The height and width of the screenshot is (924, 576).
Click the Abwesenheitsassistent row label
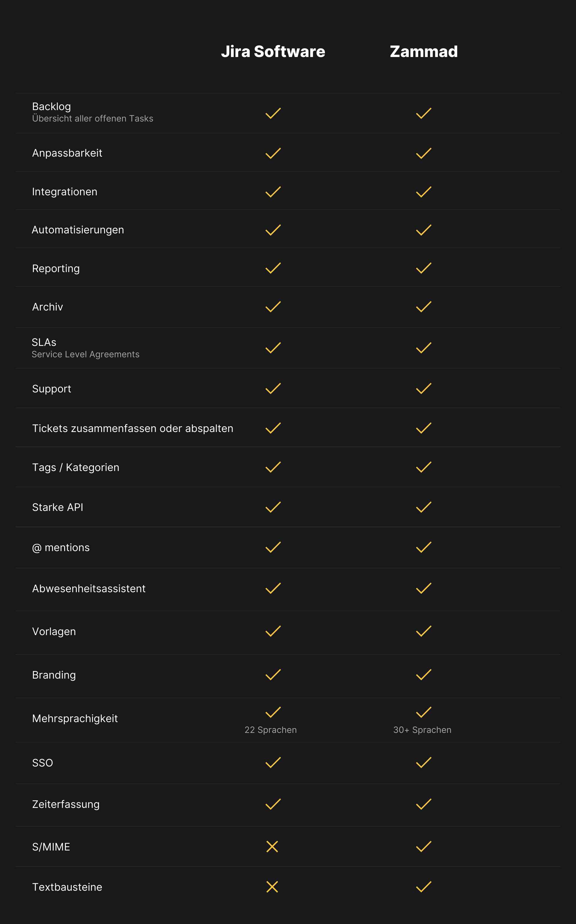89,589
